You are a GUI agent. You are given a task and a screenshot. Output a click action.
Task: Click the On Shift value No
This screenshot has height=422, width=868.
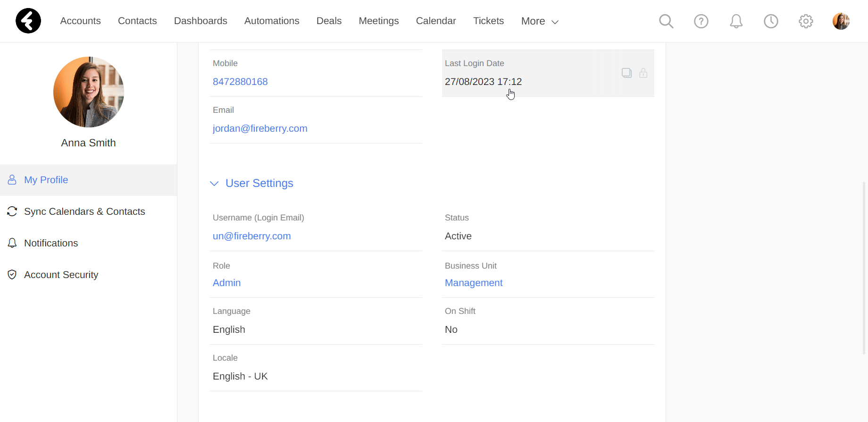[451, 329]
